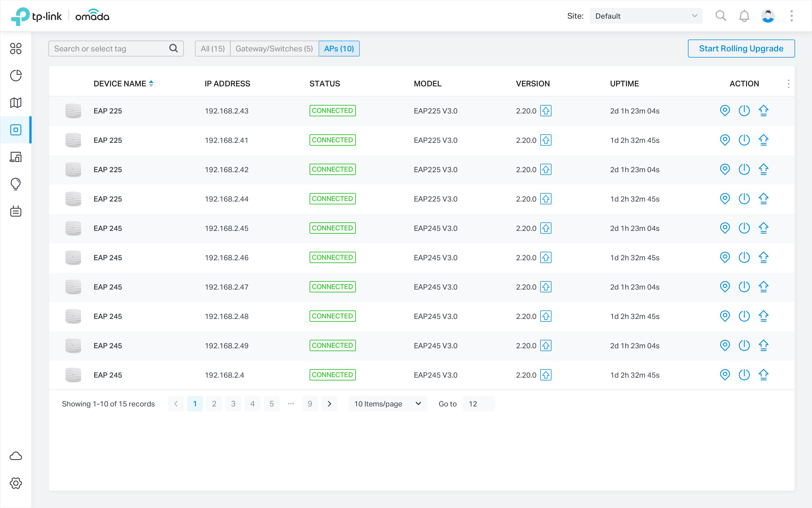This screenshot has width=812, height=508.
Task: Focus the Search or select tag field
Action: pyautogui.click(x=116, y=48)
